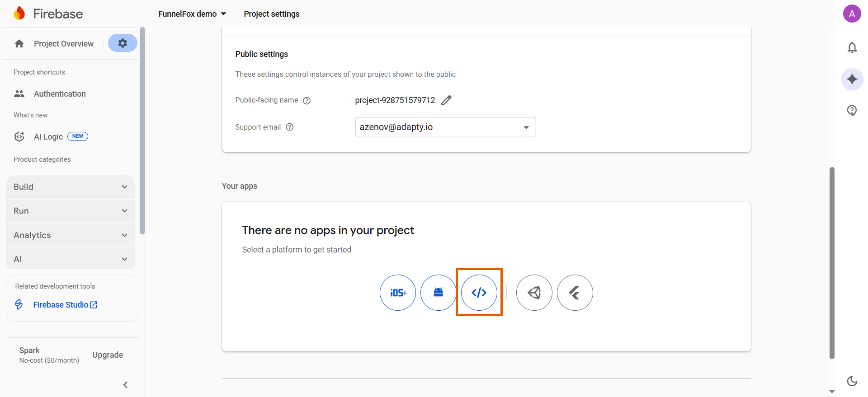Click Project settings breadcrumb title
The image size is (868, 397).
point(272,14)
